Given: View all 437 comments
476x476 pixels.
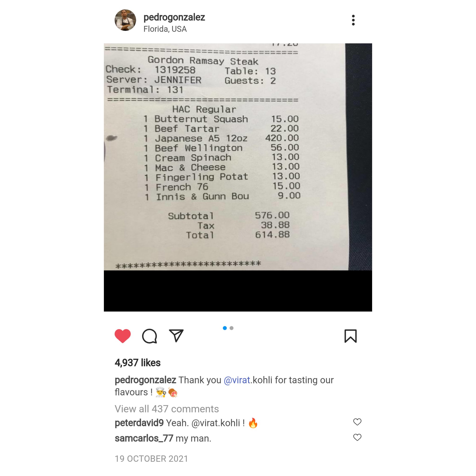Looking at the screenshot, I should 167,409.
